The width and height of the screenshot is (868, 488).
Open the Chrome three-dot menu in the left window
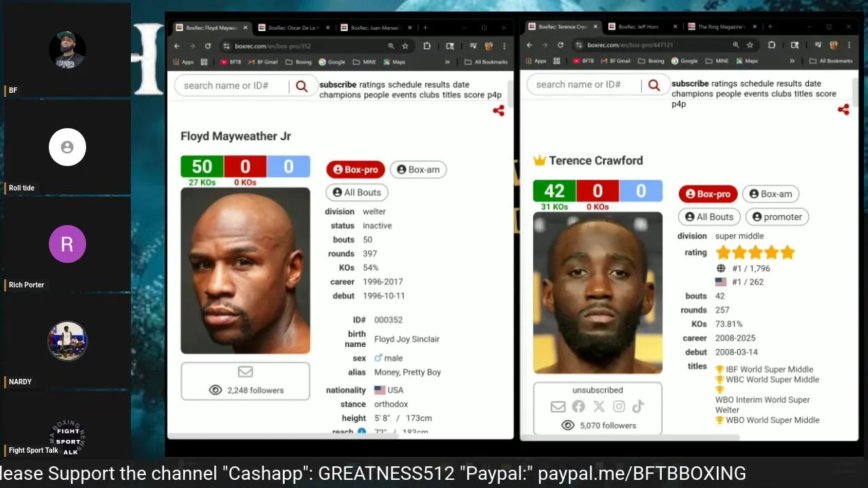(x=504, y=46)
